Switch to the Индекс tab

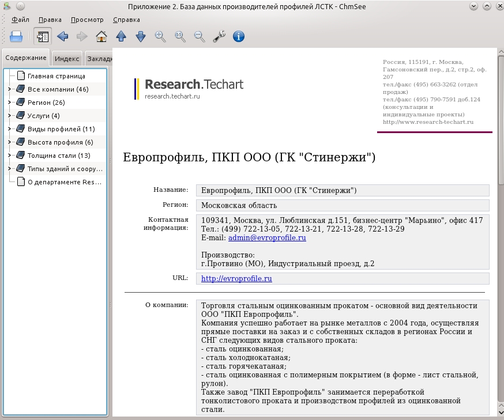[x=67, y=58]
